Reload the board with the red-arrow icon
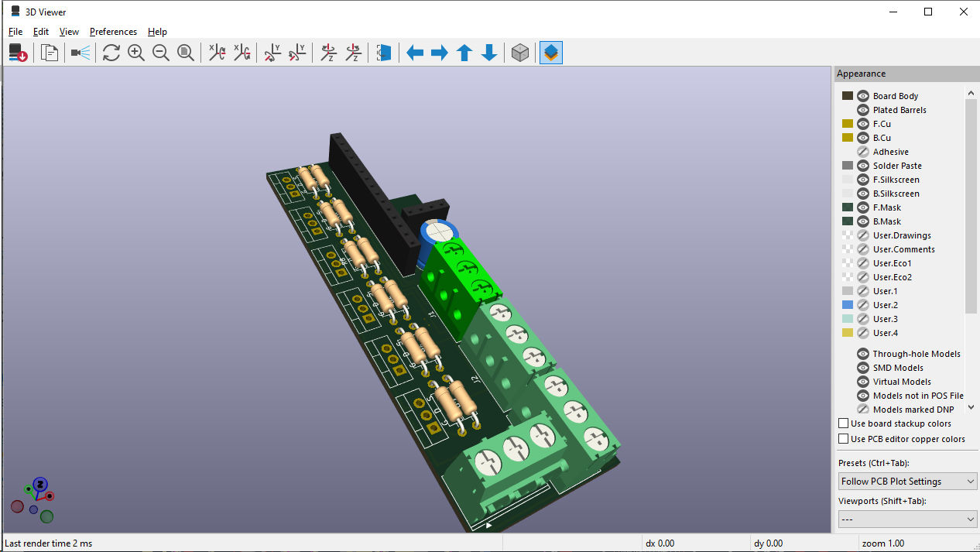Image resolution: width=980 pixels, height=552 pixels. click(x=19, y=53)
